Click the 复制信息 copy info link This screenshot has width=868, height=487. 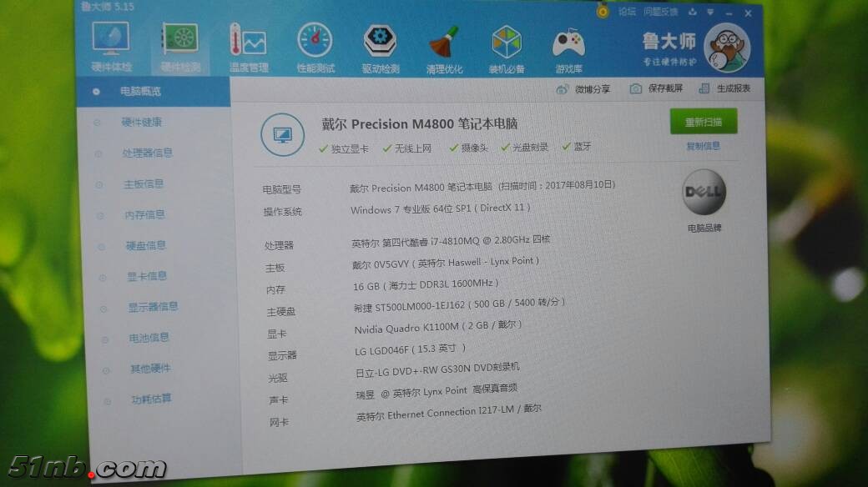703,146
